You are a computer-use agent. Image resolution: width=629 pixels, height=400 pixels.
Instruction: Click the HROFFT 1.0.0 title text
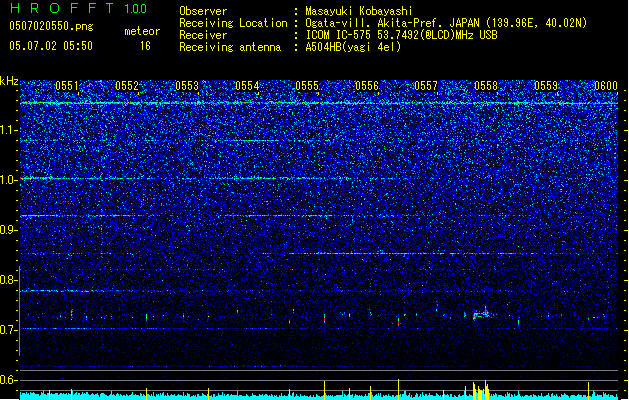pos(78,8)
